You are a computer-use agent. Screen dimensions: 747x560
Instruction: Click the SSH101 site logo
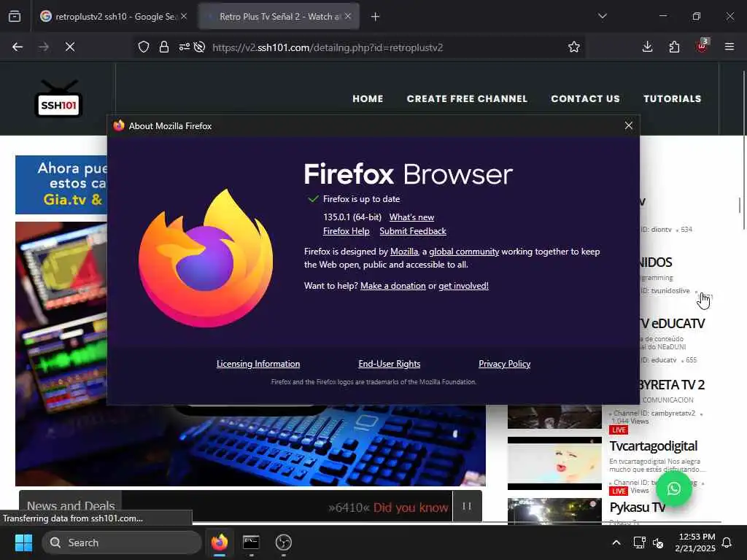tap(58, 98)
